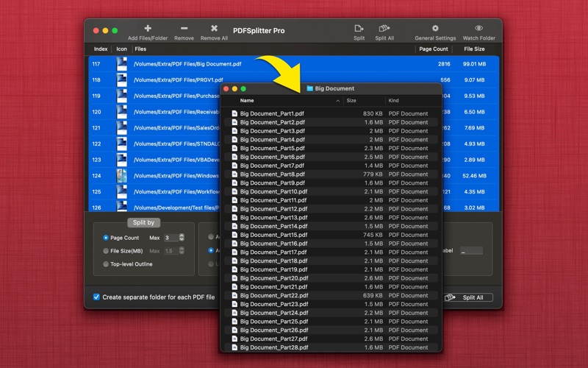Open General Settings gear icon
This screenshot has height=368, width=588.
[x=435, y=28]
